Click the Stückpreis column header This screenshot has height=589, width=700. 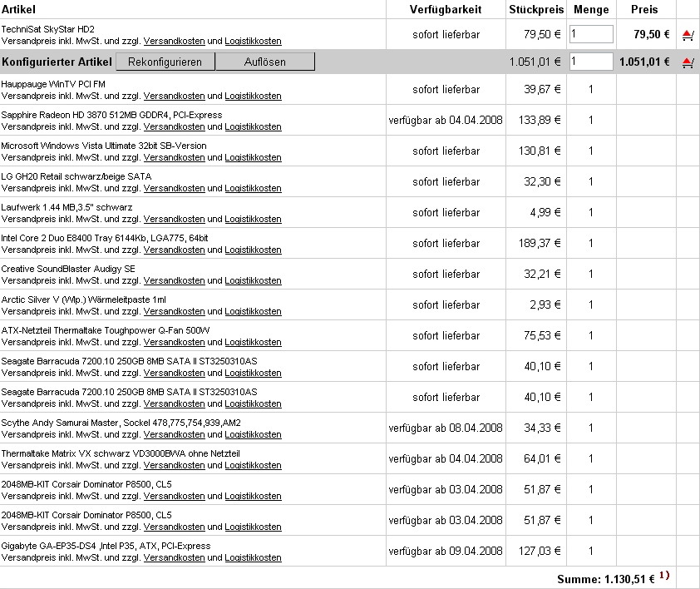536,9
